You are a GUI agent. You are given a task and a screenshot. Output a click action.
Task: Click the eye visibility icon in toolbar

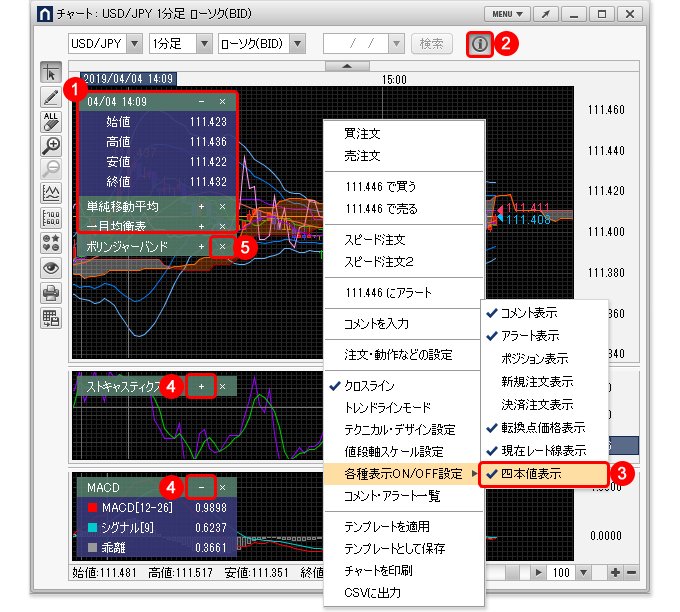click(x=51, y=268)
